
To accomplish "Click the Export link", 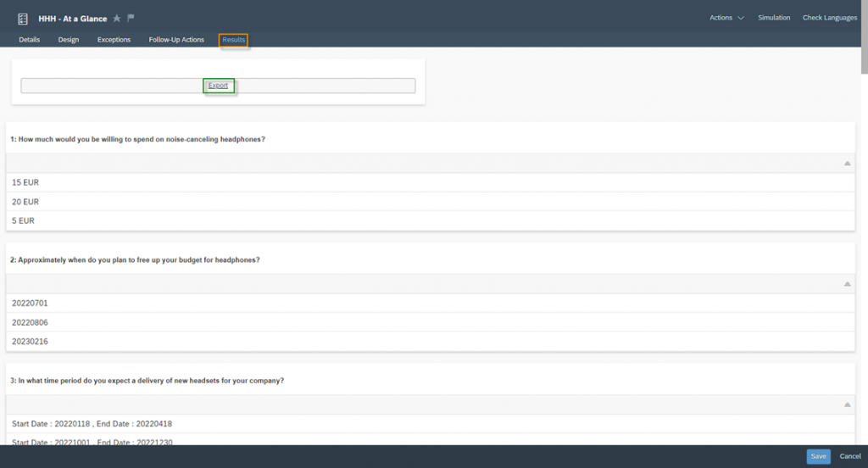I will 218,86.
